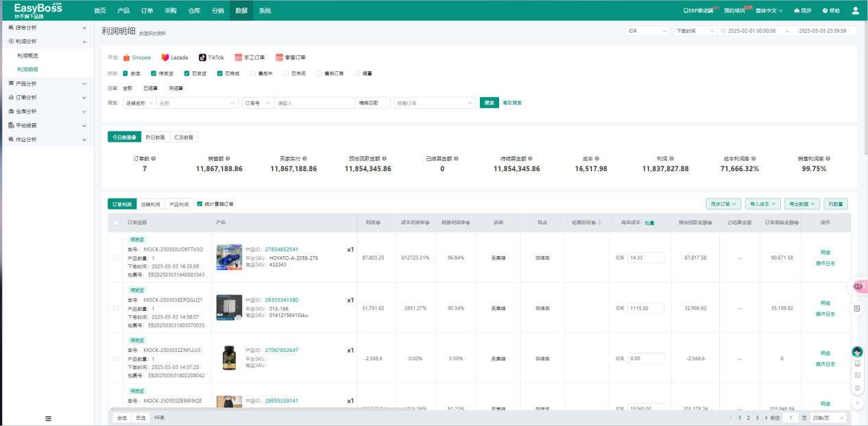Select row checkbox for order MOCK-250303UO9TTV3O
This screenshot has width=868, height=426.
coord(115,258)
